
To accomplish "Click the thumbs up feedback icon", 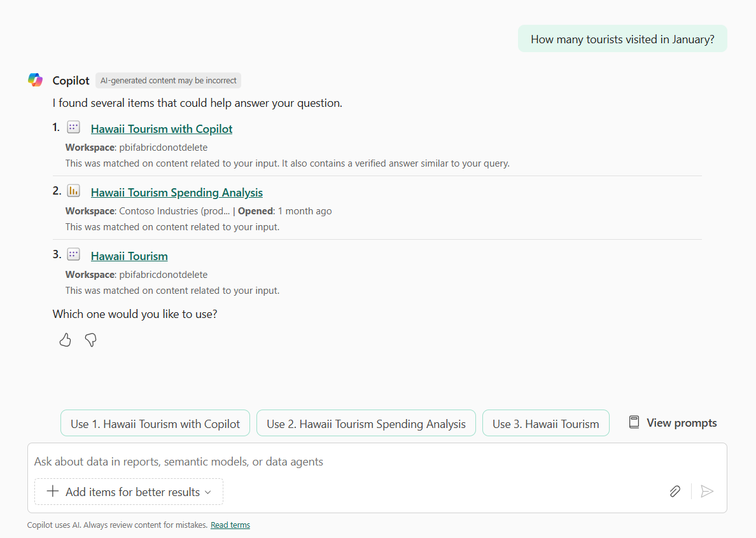I will [x=65, y=340].
